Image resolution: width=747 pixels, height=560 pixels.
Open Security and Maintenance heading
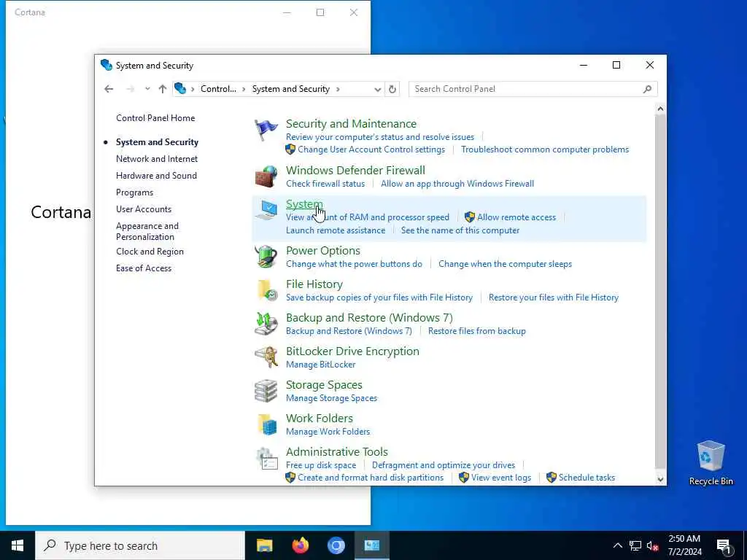(x=351, y=124)
